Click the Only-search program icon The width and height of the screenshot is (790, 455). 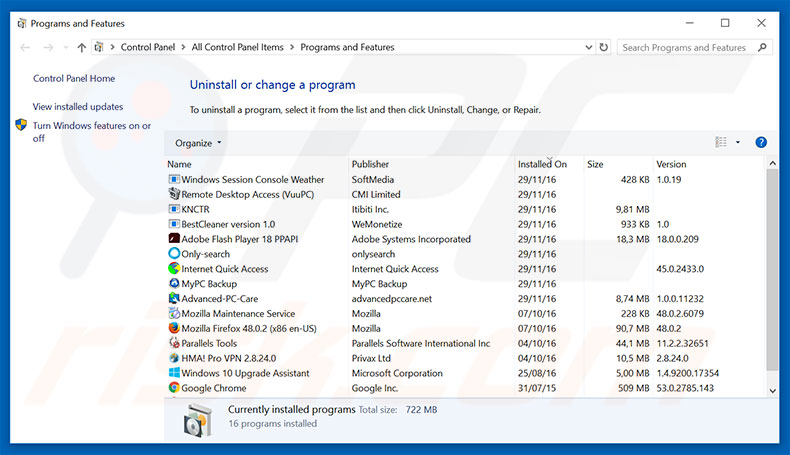[x=174, y=253]
